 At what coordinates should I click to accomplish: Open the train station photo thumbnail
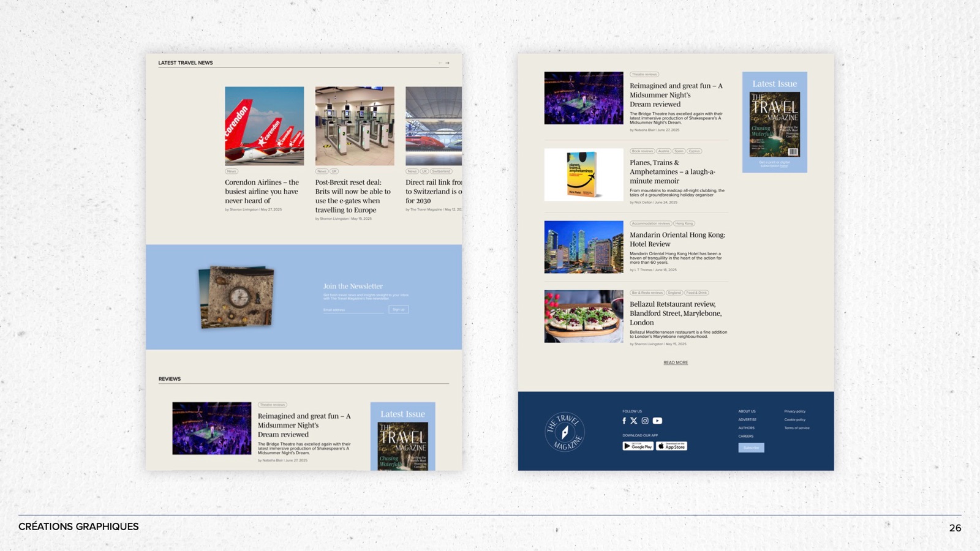[434, 126]
